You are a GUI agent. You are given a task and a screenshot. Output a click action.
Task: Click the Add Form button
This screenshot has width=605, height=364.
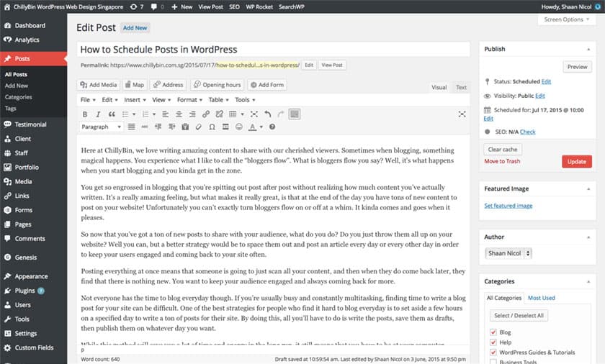(267, 85)
